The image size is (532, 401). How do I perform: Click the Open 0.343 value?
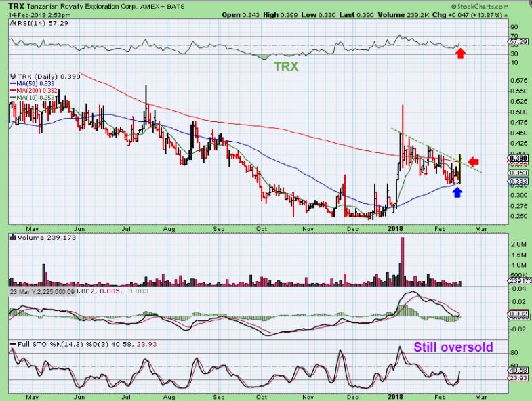[x=241, y=15]
